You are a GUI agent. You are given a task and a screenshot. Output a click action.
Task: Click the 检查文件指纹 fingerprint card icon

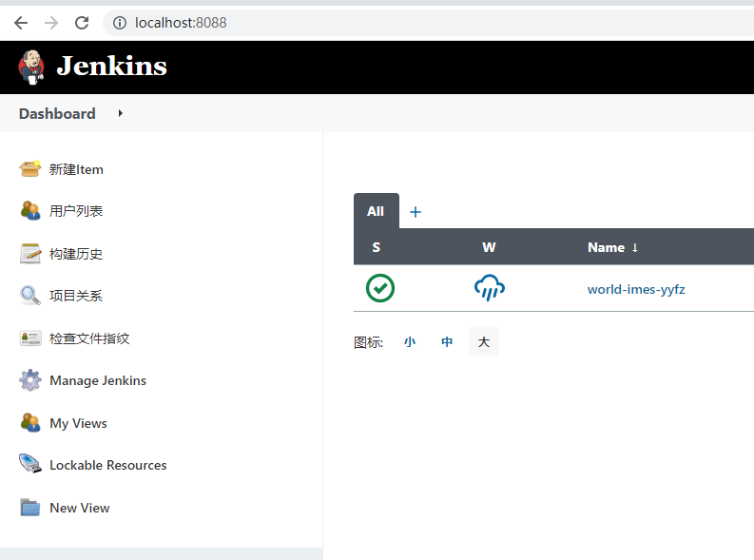click(x=30, y=338)
